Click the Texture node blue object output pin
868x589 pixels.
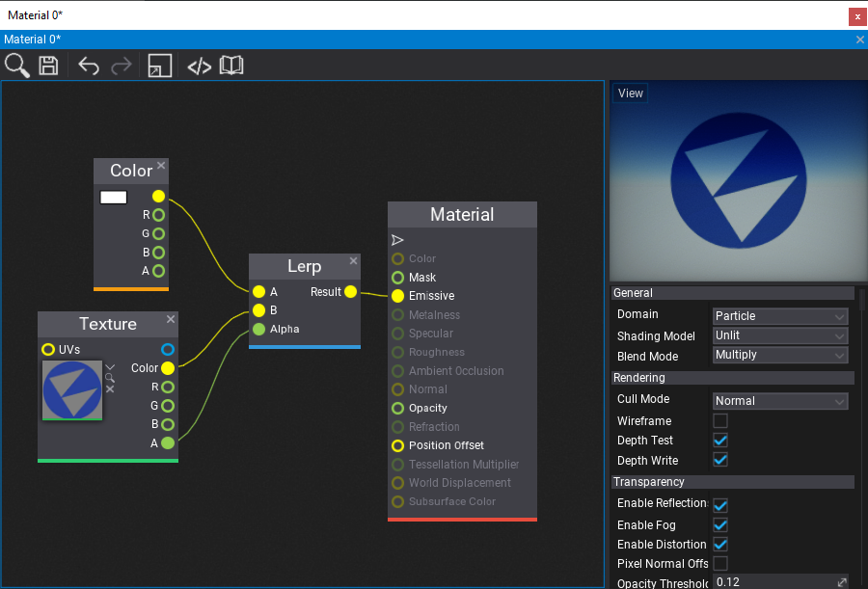[168, 349]
